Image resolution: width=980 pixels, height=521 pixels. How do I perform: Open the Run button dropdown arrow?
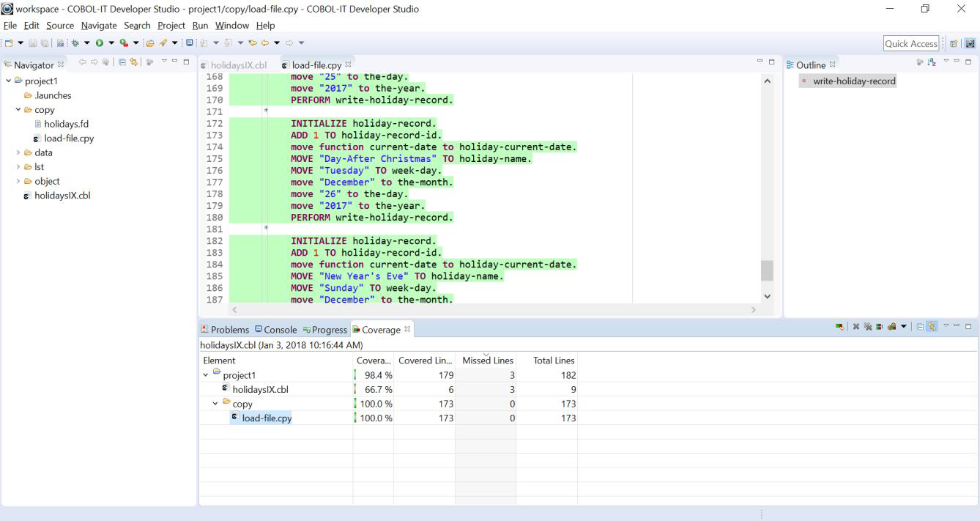tap(111, 44)
